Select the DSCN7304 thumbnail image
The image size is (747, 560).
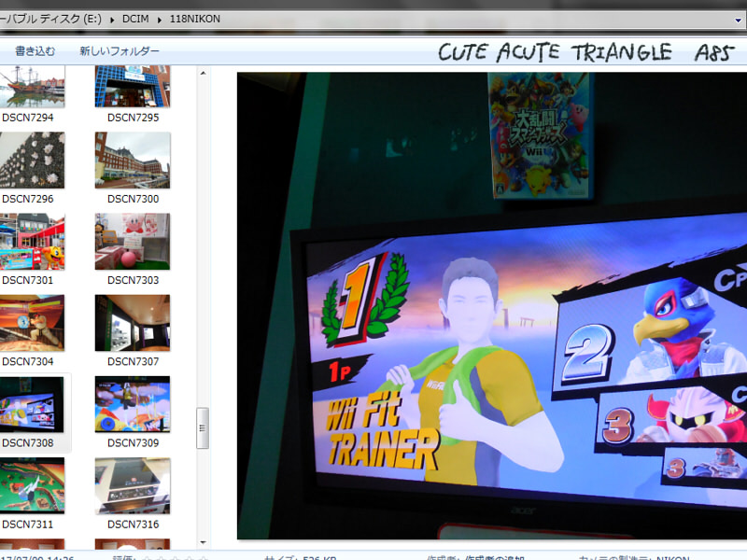pyautogui.click(x=32, y=323)
